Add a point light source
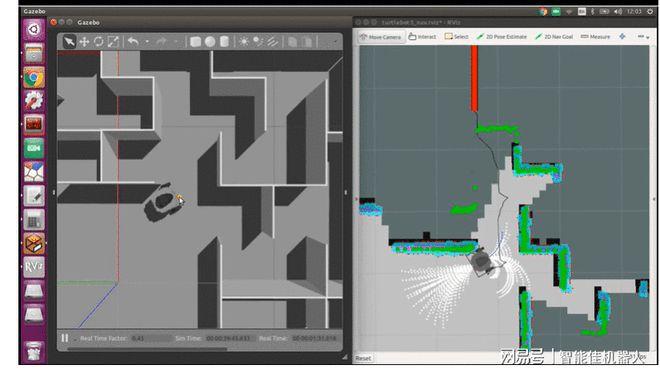The height and width of the screenshot is (373, 660). click(244, 42)
